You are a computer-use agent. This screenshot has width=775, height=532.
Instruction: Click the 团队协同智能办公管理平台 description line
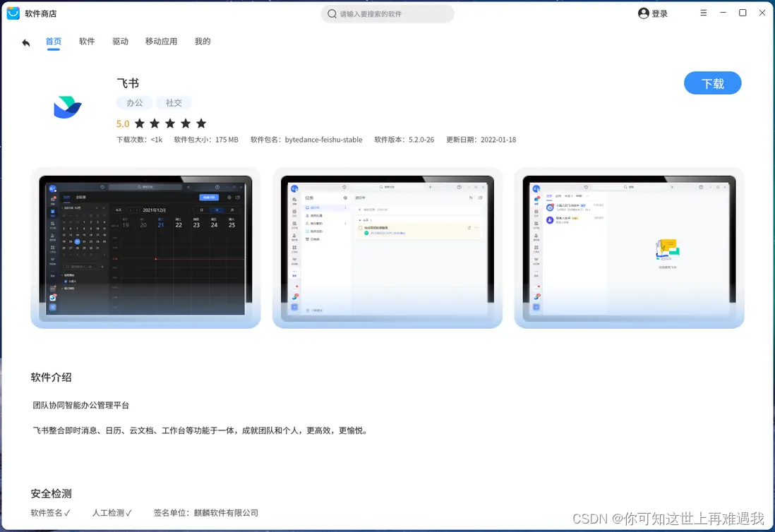(x=80, y=405)
